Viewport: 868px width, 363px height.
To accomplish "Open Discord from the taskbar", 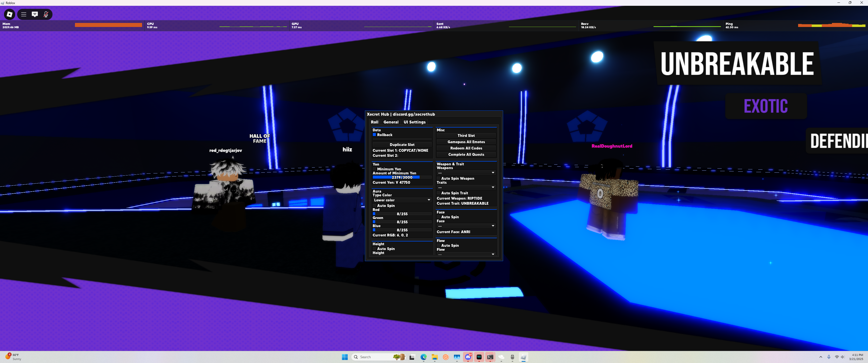I will point(468,357).
